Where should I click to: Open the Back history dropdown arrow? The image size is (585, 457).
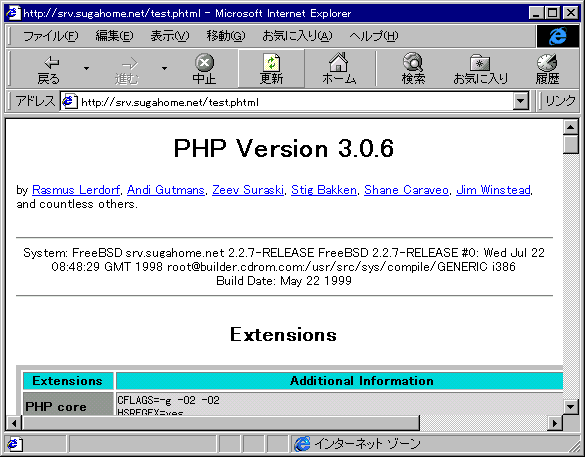(x=86, y=69)
